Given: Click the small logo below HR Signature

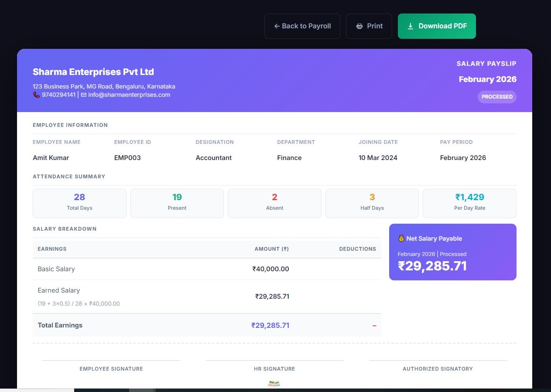Looking at the screenshot, I should [x=274, y=384].
